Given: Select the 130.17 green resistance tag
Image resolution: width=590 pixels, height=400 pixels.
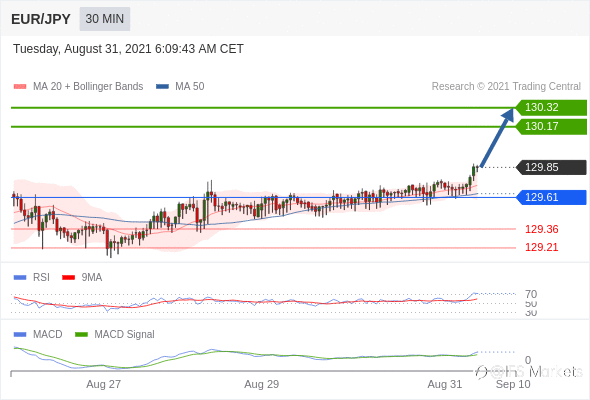Looking at the screenshot, I should (x=551, y=126).
